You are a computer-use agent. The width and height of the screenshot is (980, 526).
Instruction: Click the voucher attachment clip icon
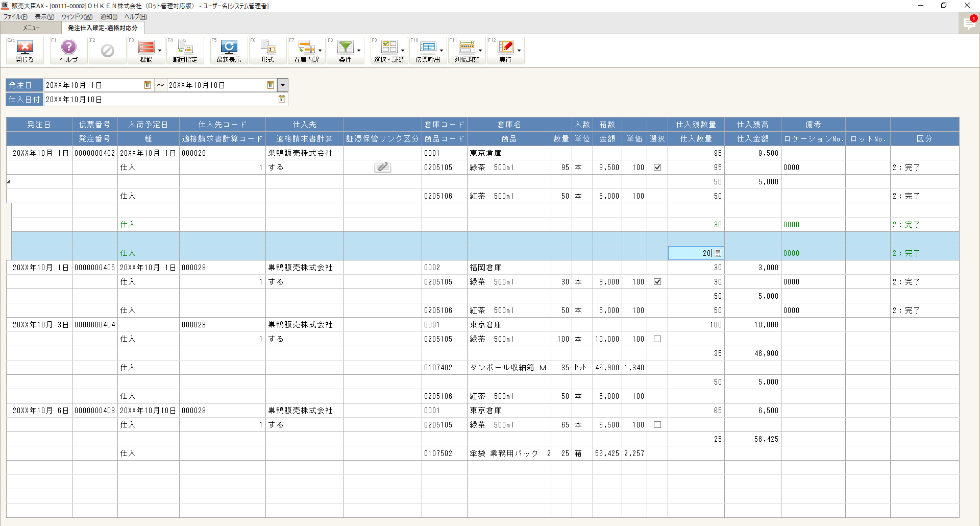point(382,167)
